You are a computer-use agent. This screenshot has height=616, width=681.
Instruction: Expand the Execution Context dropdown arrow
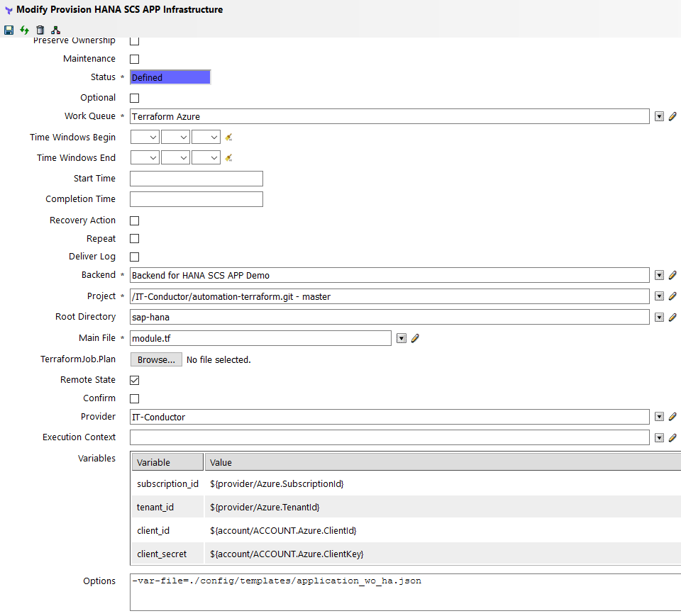tap(659, 437)
